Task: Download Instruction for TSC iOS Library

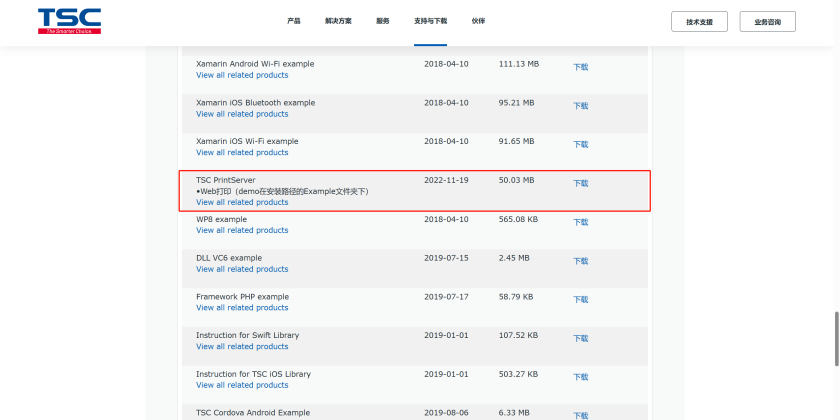Action: pos(581,377)
